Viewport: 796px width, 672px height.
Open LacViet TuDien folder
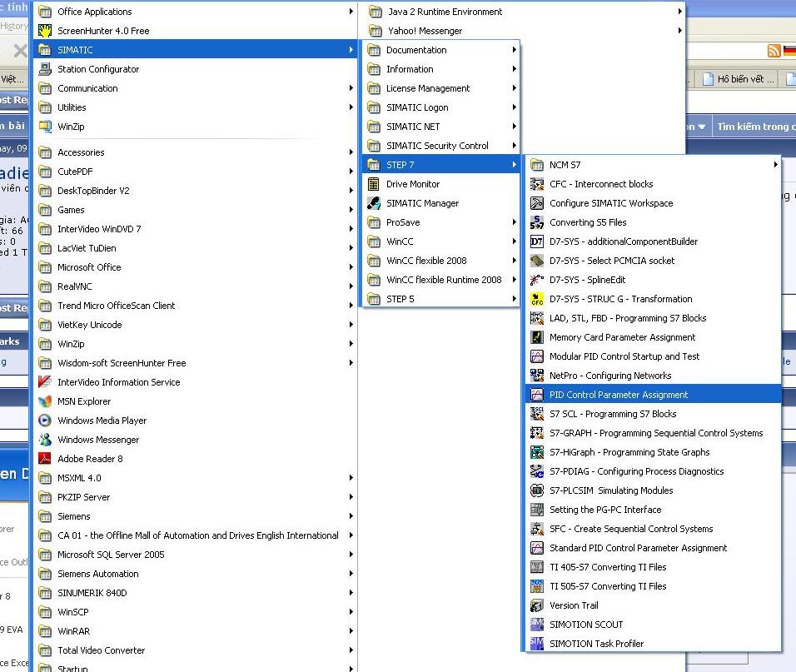coord(196,248)
